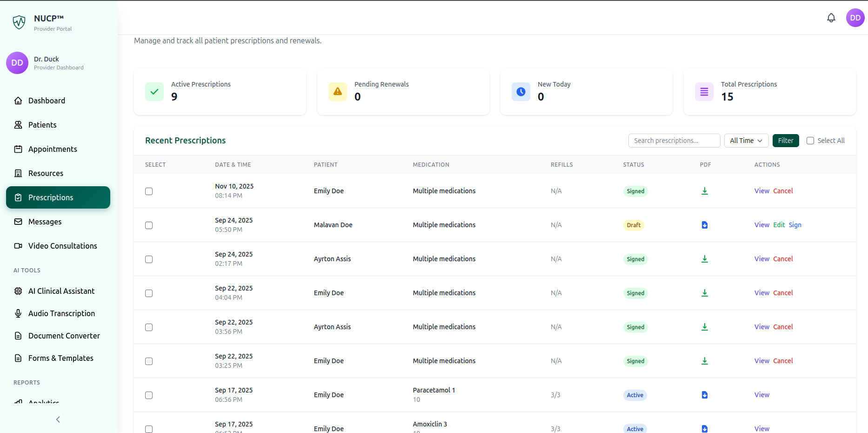Download PDF for Sep 22 04:04 PM prescription
Image resolution: width=868 pixels, height=433 pixels.
click(704, 293)
